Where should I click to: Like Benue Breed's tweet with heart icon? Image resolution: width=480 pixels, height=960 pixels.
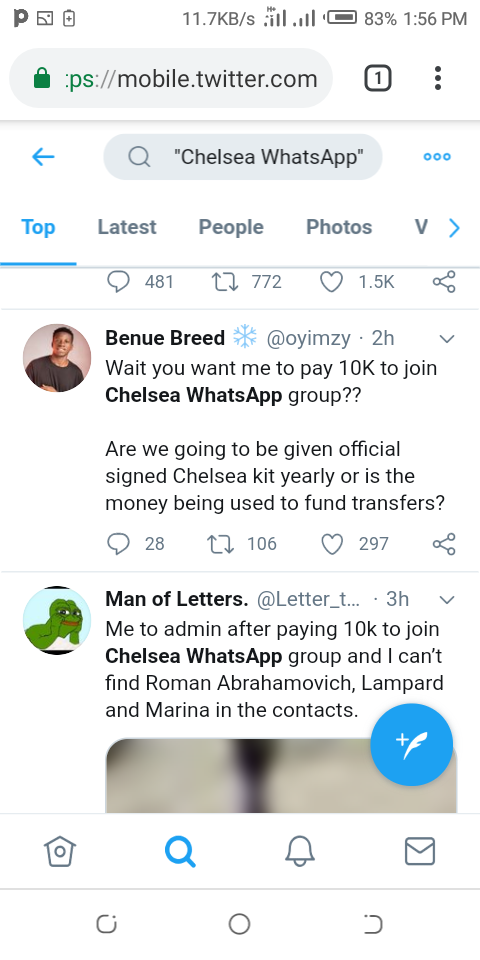coord(332,544)
